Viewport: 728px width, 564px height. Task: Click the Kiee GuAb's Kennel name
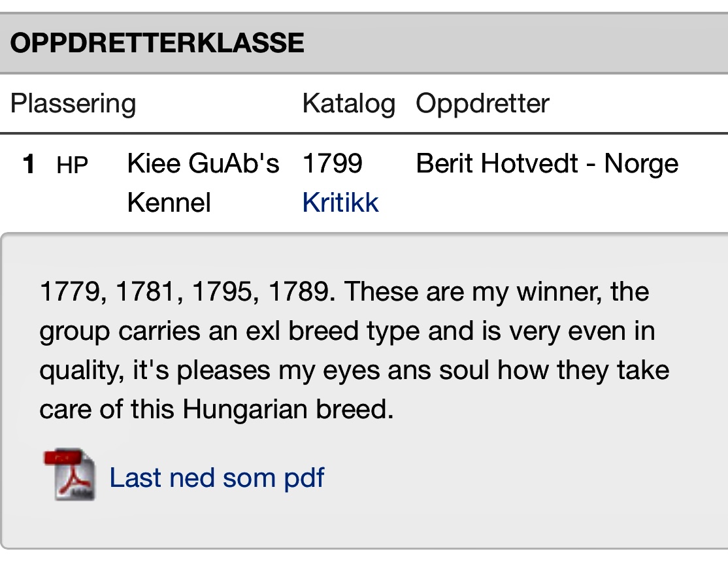(x=203, y=183)
